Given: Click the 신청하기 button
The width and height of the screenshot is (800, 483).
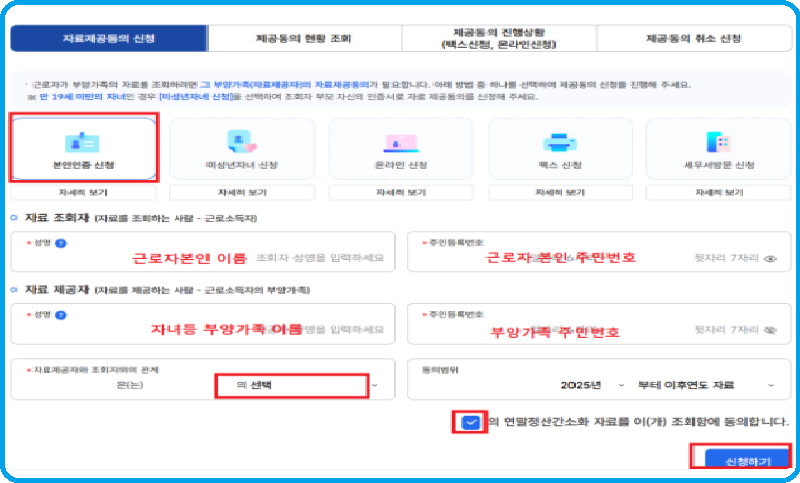Looking at the screenshot, I should 742,458.
